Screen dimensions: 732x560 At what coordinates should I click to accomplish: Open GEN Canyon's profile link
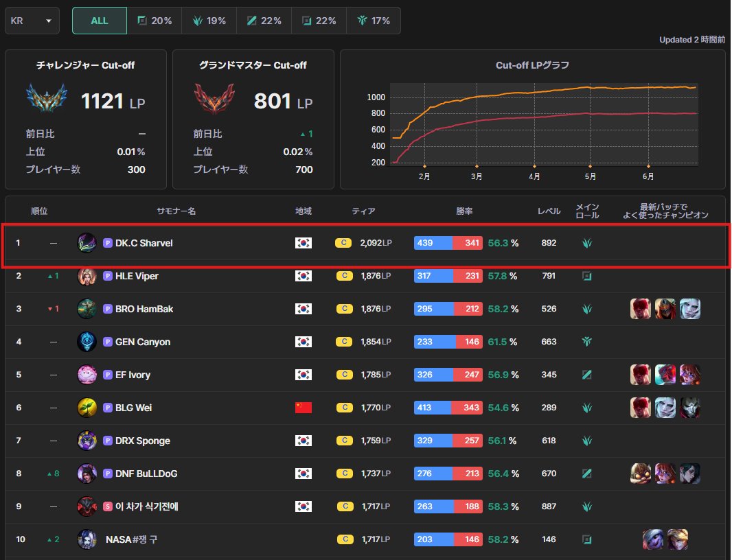tap(143, 342)
